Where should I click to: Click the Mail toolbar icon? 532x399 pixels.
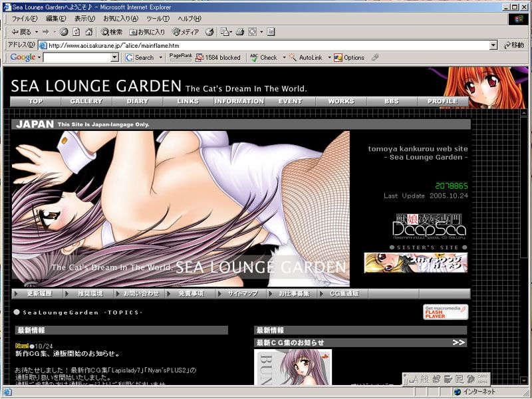225,32
